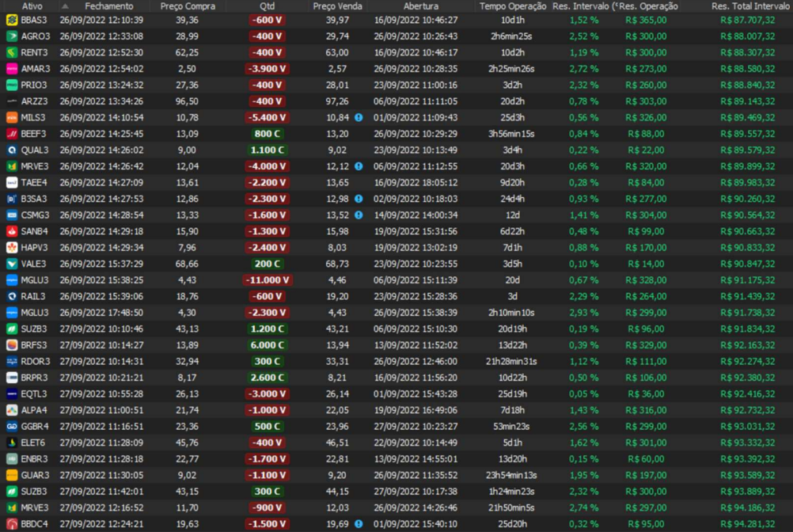Click the GGBR4 asset logo icon
The width and height of the screenshot is (793, 532).
pyautogui.click(x=12, y=426)
